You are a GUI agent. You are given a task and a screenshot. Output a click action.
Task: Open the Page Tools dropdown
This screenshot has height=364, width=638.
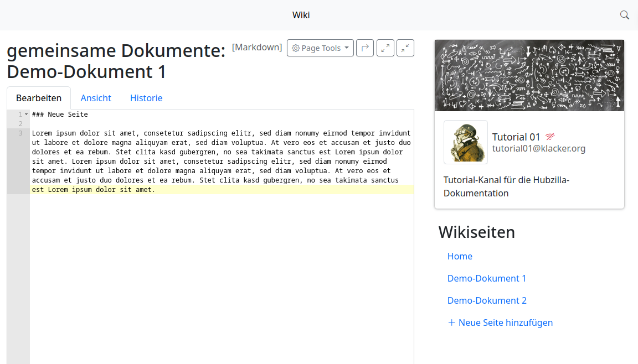(x=320, y=48)
